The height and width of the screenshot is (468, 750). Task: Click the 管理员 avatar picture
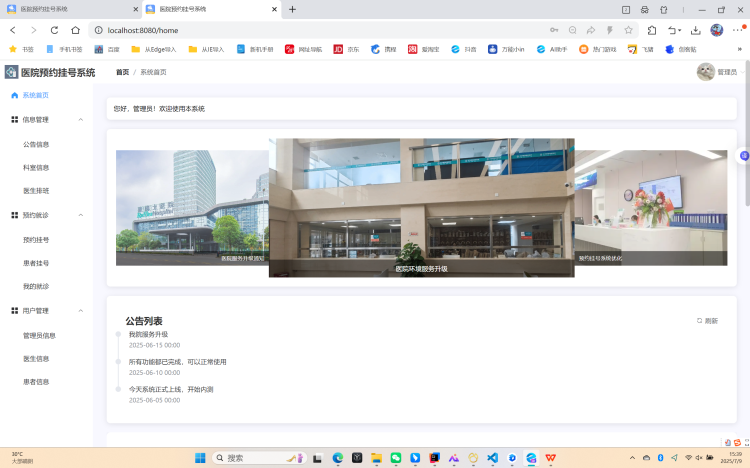click(706, 72)
